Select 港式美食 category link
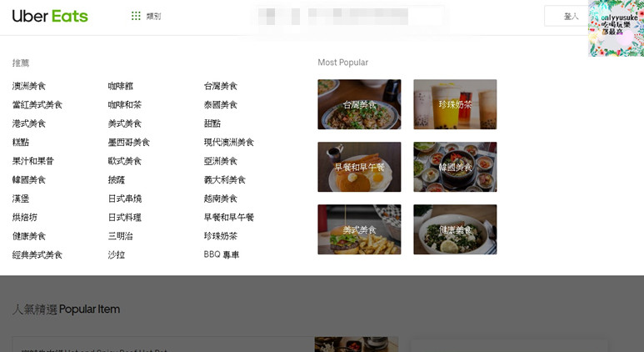644x352 pixels. (29, 123)
